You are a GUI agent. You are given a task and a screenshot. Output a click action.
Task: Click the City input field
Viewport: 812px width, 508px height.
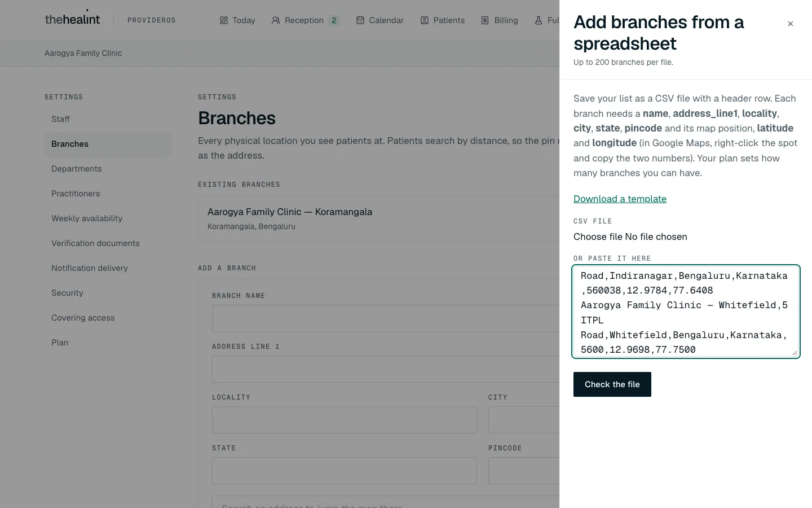524,420
